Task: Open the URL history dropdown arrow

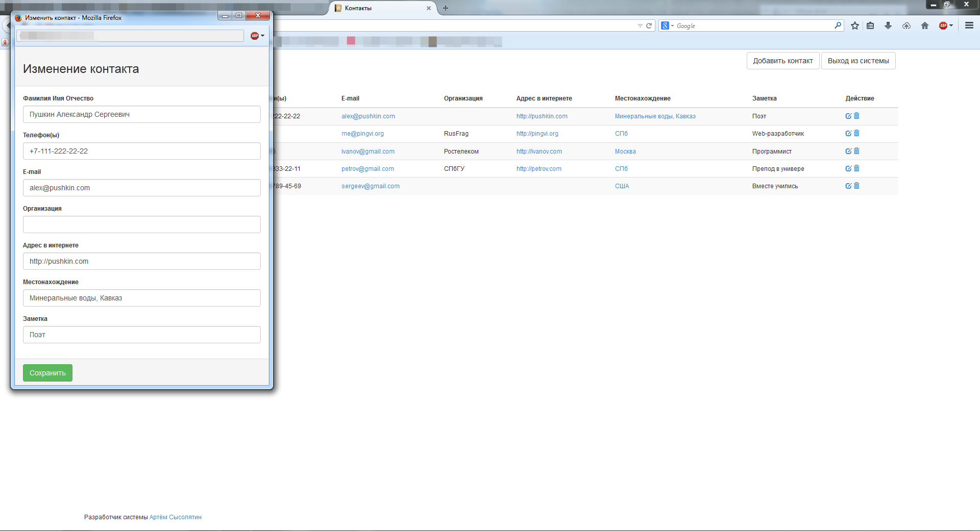Action: [640, 26]
